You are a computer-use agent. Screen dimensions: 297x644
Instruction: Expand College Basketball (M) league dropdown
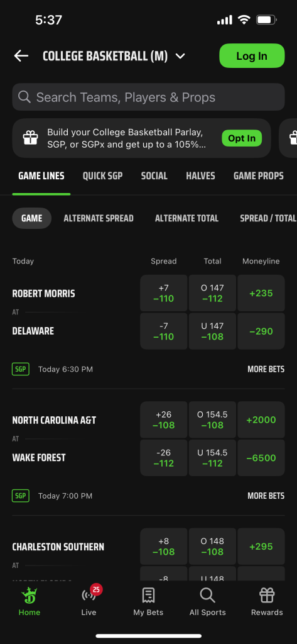coord(180,56)
